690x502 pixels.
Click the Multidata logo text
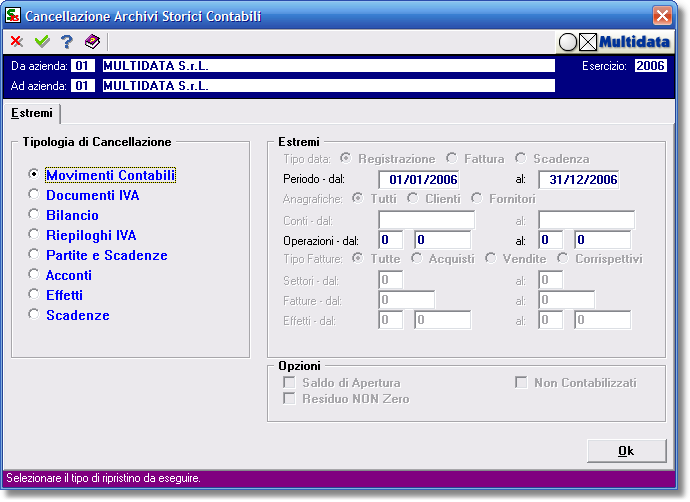[x=634, y=42]
